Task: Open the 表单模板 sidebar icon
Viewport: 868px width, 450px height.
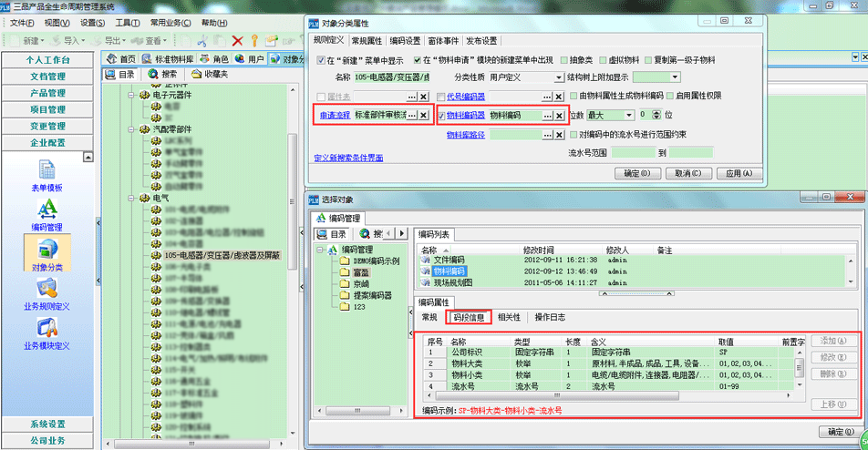Action: 46,173
